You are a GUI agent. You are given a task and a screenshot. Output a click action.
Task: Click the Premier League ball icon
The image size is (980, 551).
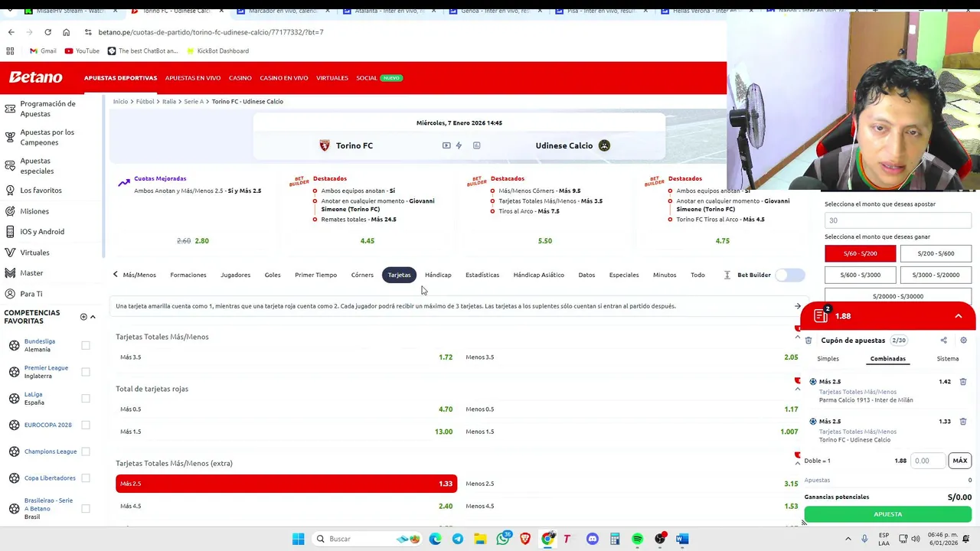[14, 372]
